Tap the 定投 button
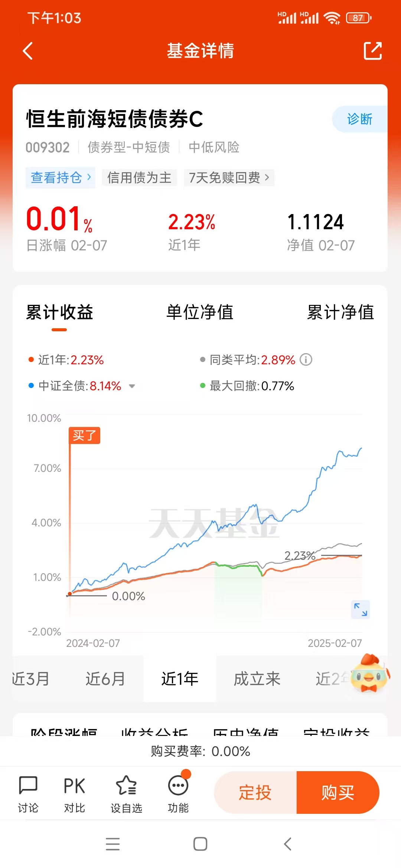This screenshot has height=868, width=401. click(x=255, y=792)
